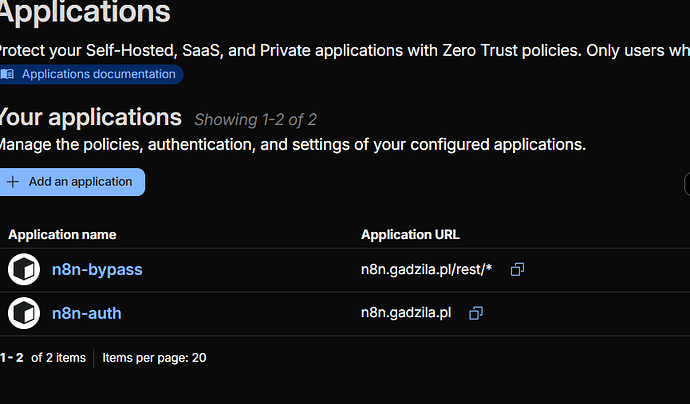
Task: Open the n8n-bypass application
Action: click(97, 270)
